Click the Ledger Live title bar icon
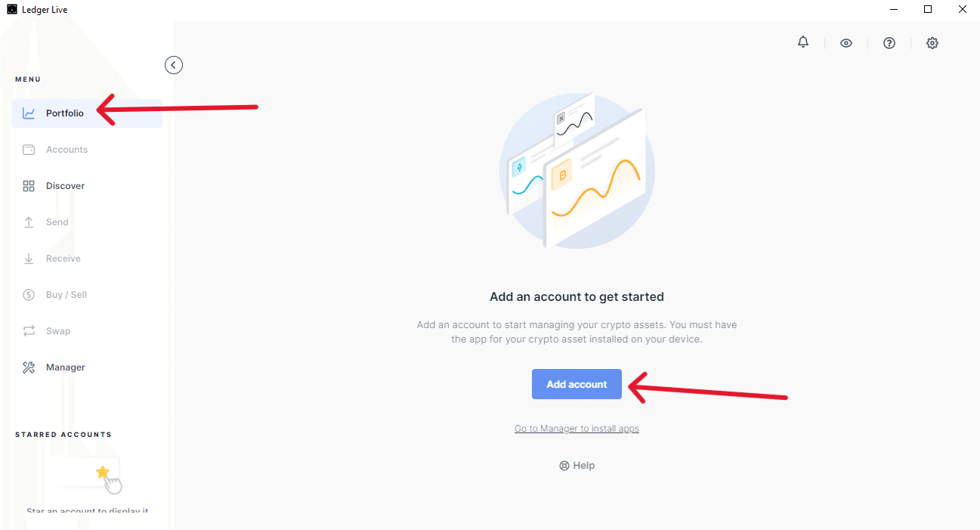 point(12,10)
